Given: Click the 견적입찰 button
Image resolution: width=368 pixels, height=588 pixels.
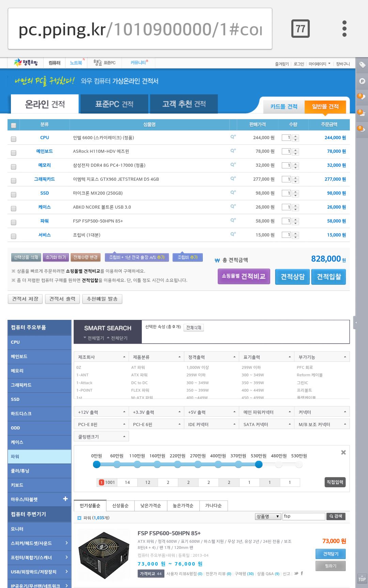Looking at the screenshot, I should 328,277.
